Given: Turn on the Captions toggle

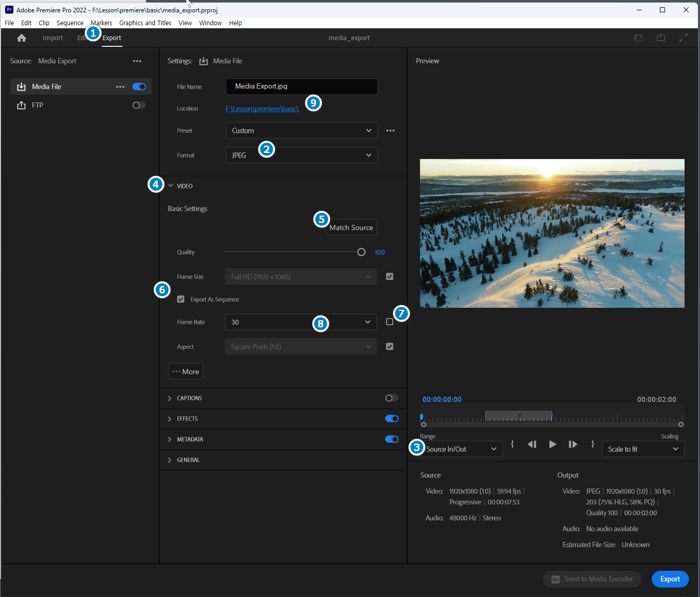Looking at the screenshot, I should point(391,398).
